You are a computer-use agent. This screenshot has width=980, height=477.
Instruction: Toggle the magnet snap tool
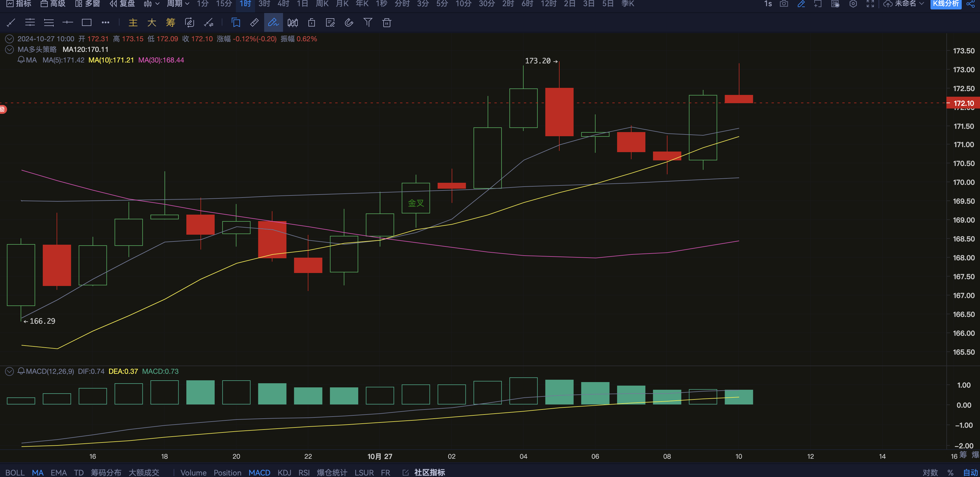(349, 23)
